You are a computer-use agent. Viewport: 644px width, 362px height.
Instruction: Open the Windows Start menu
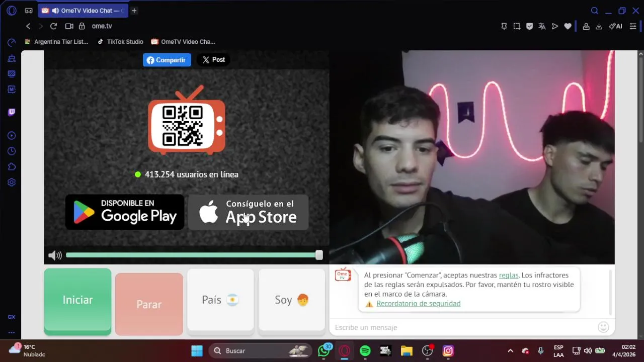coord(197,350)
